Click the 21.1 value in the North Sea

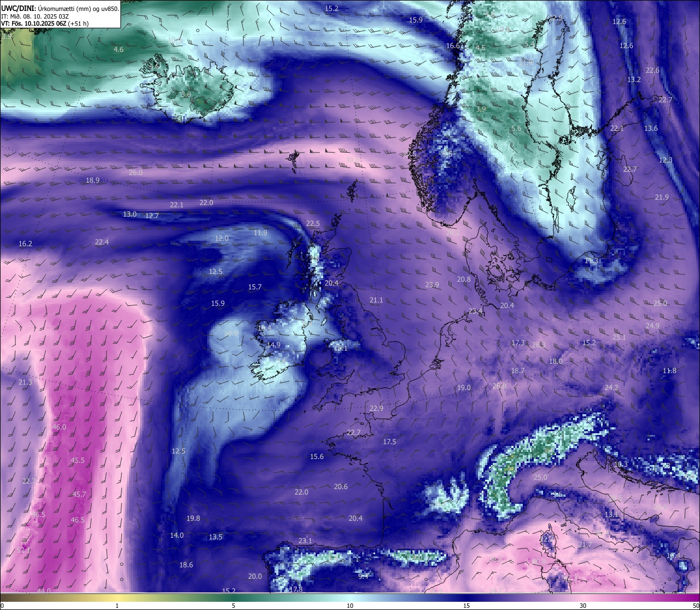point(376,300)
